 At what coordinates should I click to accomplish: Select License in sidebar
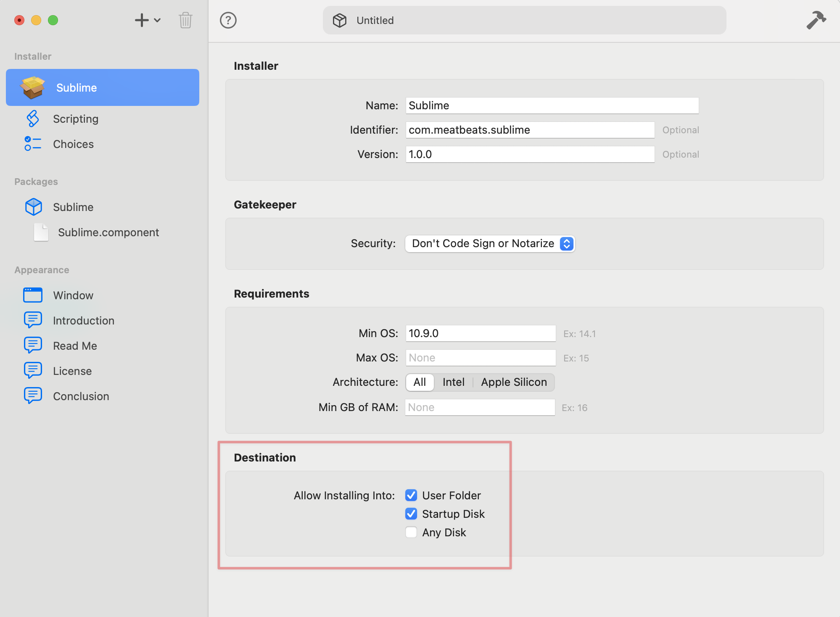pyautogui.click(x=72, y=371)
